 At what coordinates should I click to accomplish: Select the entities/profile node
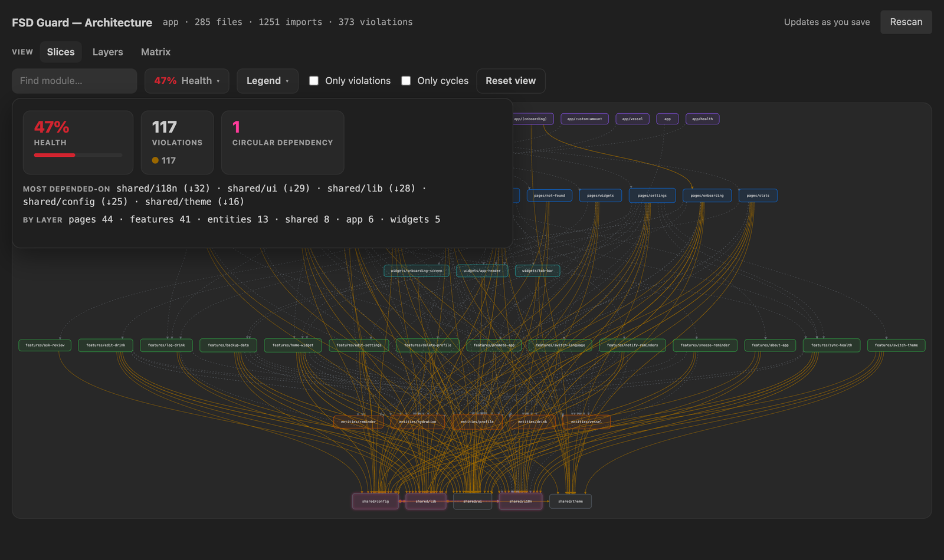(477, 422)
